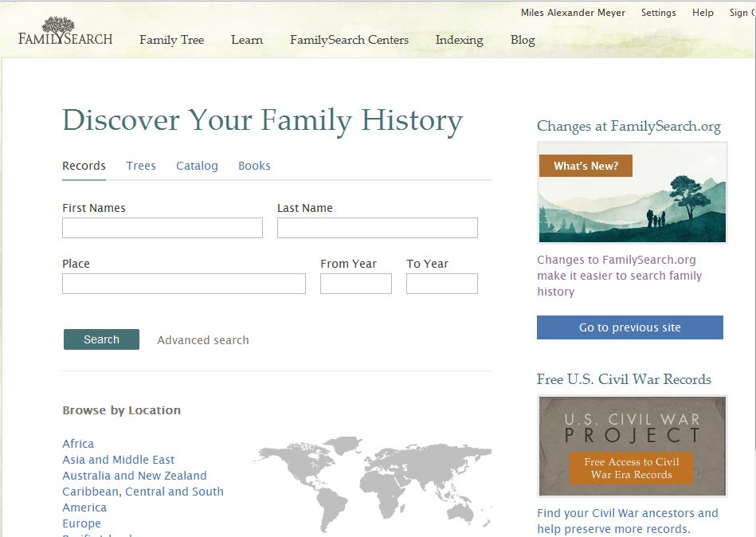Open the U.S. Civil War Project banner

(x=632, y=446)
